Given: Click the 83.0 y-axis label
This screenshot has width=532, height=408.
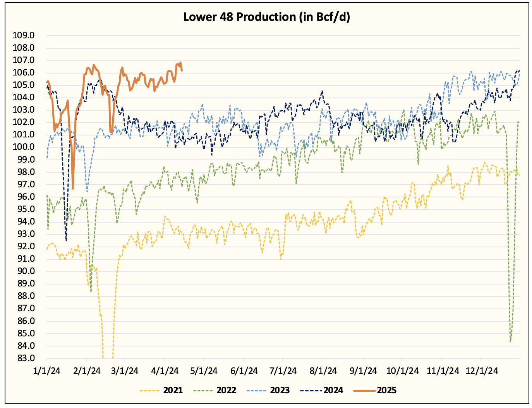Looking at the screenshot, I should pyautogui.click(x=26, y=358).
